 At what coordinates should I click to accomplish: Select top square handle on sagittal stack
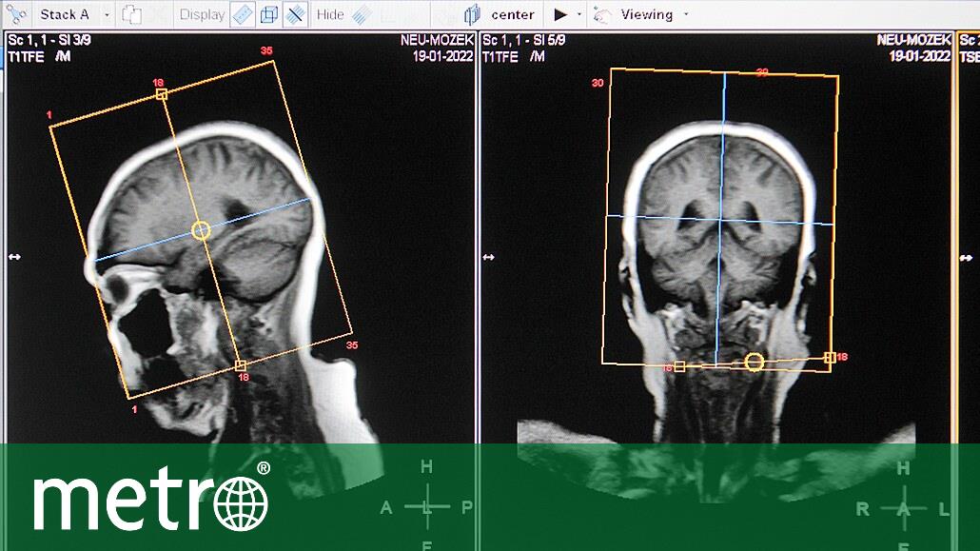tap(162, 94)
